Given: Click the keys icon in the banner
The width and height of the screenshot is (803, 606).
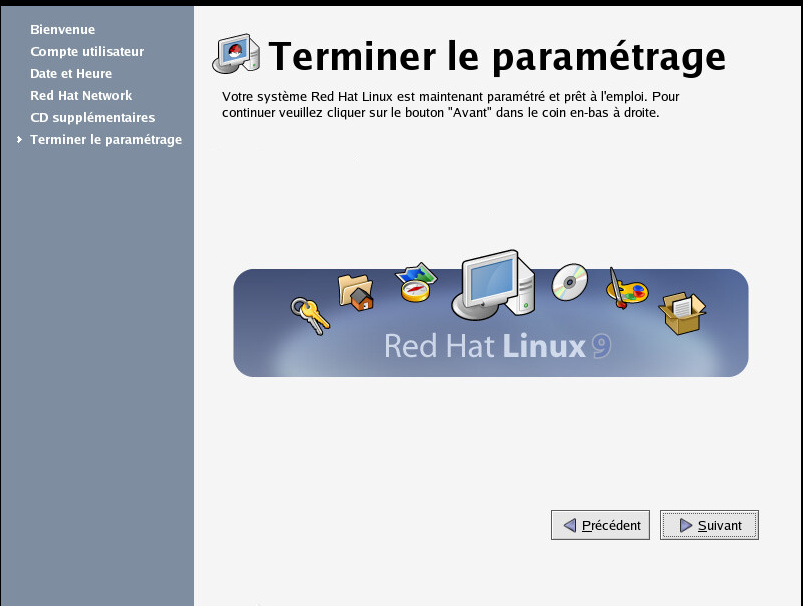Looking at the screenshot, I should point(310,316).
